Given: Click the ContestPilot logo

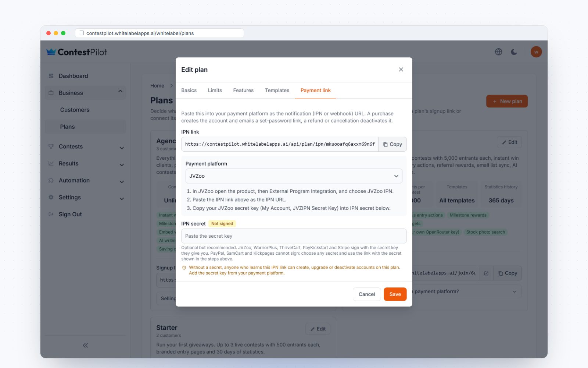Looking at the screenshot, I should 77,52.
